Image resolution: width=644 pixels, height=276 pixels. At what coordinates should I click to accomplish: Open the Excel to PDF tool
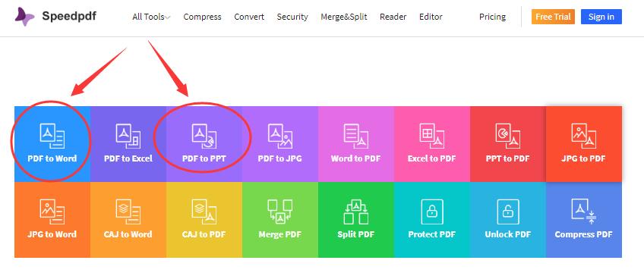(x=432, y=144)
